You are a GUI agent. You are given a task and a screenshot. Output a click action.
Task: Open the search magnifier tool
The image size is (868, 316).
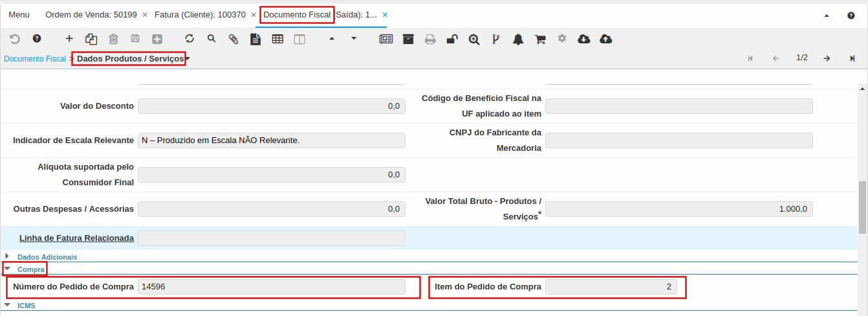point(212,39)
